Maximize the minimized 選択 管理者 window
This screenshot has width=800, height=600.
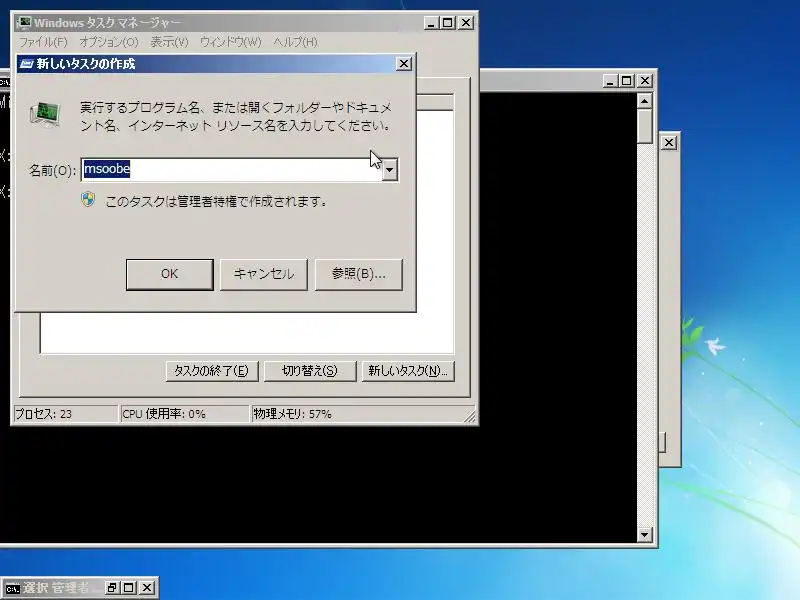coord(129,588)
